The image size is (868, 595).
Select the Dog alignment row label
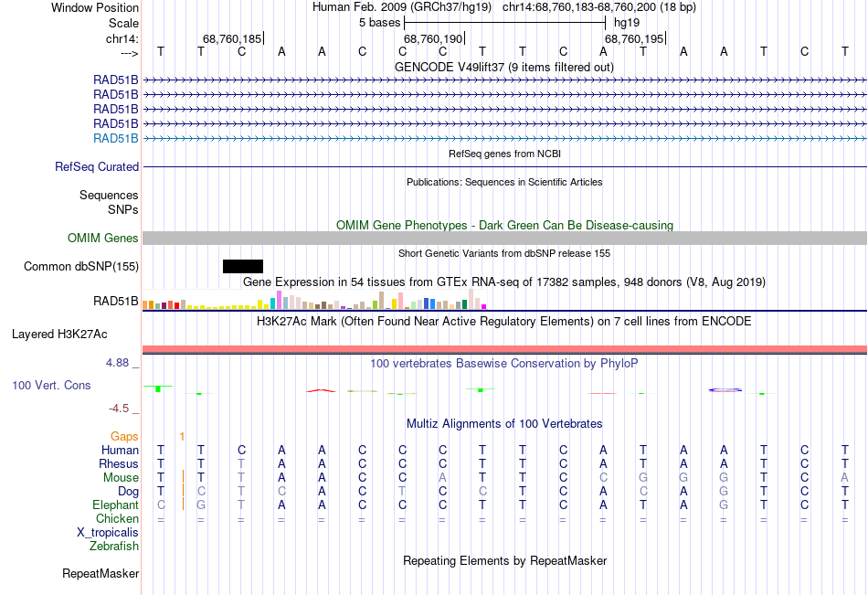tap(128, 492)
